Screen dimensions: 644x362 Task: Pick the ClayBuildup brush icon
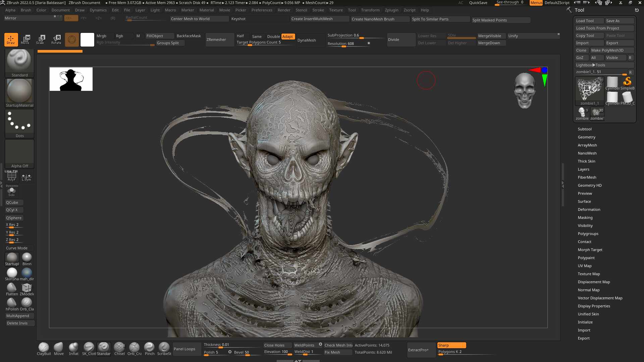(x=44, y=349)
